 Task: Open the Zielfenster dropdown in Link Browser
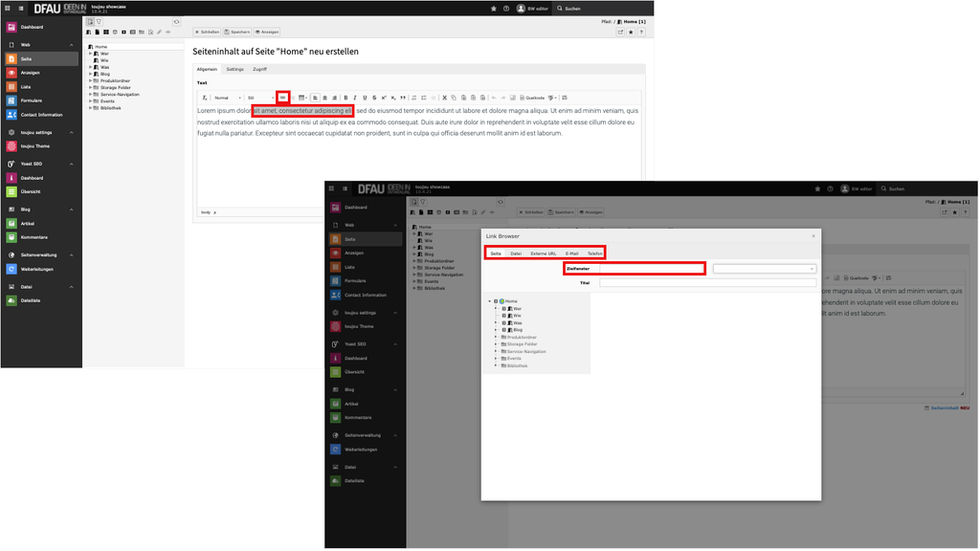coord(764,269)
